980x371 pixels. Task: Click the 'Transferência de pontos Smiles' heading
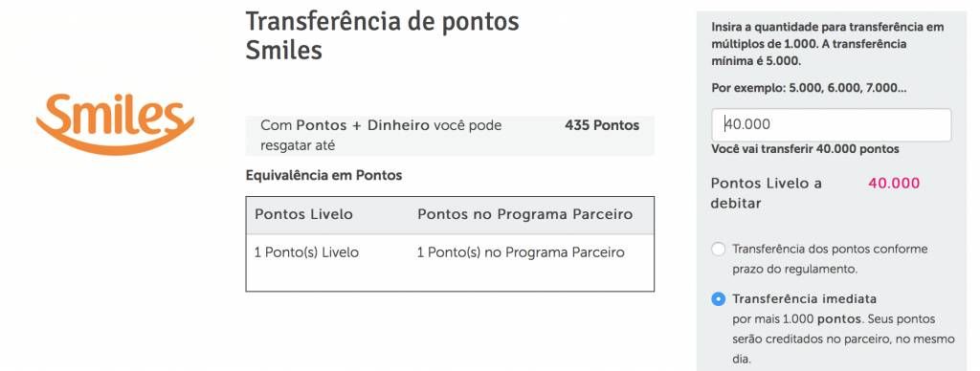[382, 35]
